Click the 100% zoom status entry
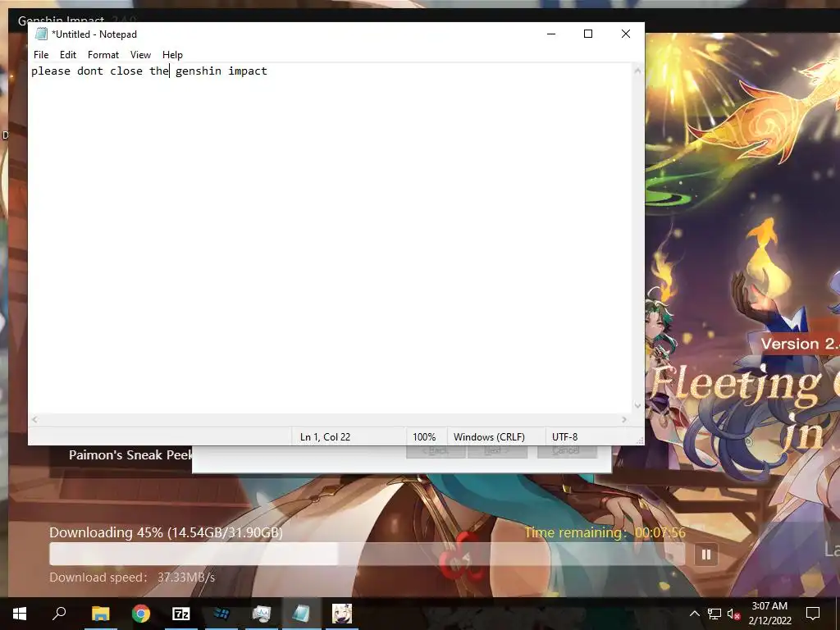Viewport: 840px width, 630px height. tap(424, 437)
